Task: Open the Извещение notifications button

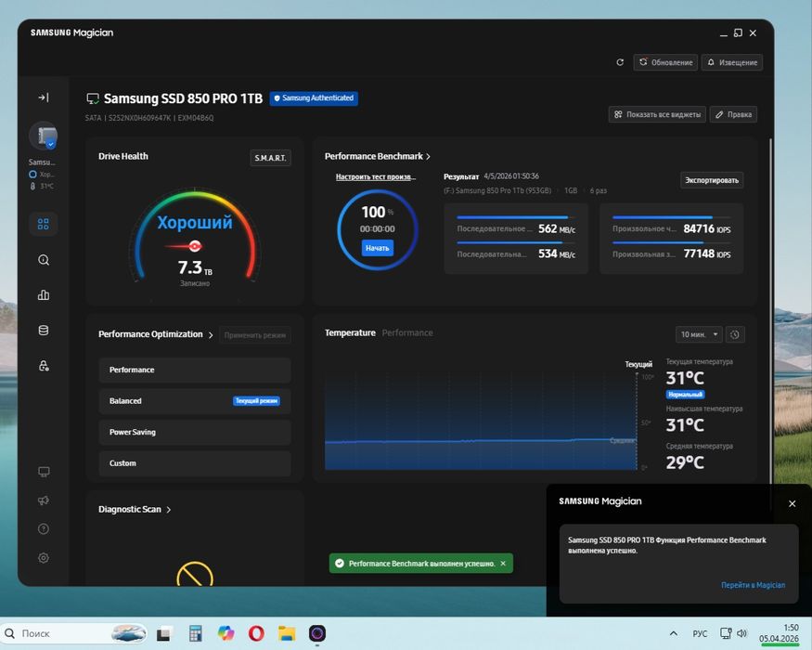Action: 732,62
